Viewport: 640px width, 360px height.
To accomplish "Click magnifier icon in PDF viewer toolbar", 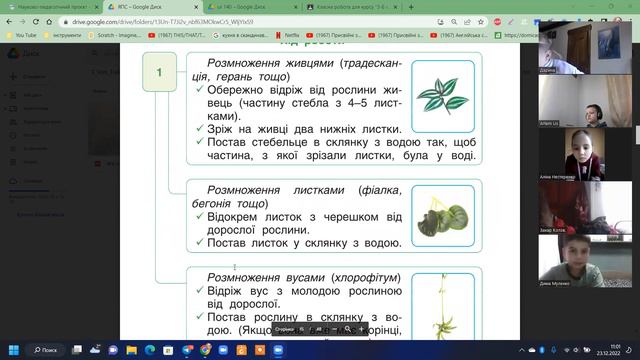I will tap(348, 329).
